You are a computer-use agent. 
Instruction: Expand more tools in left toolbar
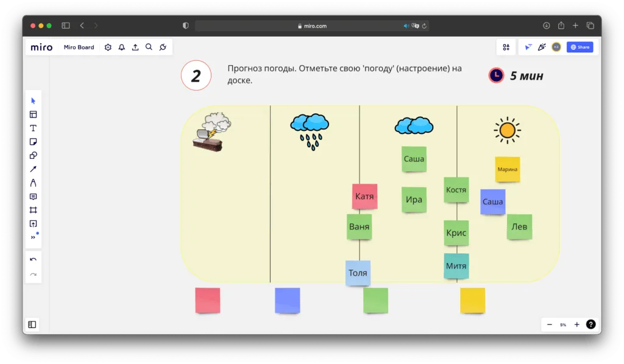coord(34,237)
